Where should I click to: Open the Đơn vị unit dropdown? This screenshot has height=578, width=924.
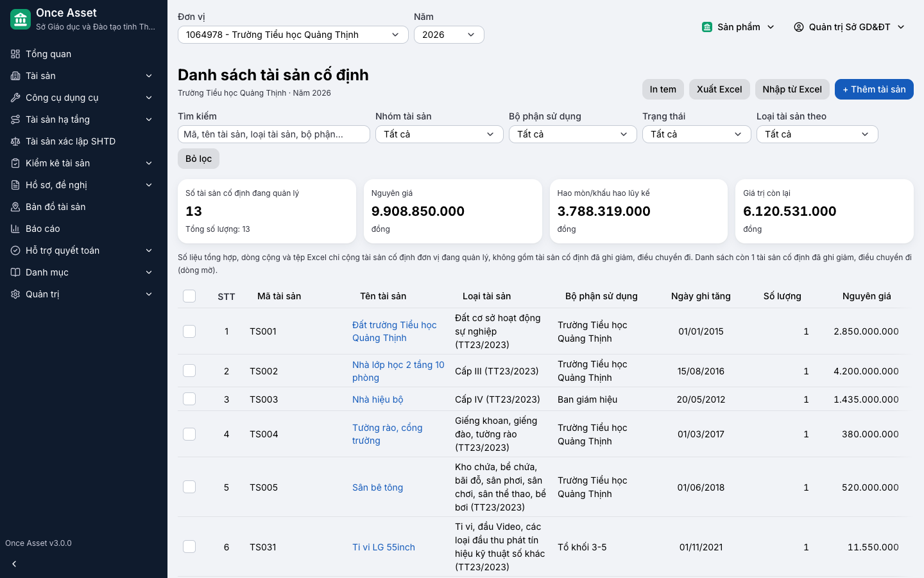click(293, 35)
